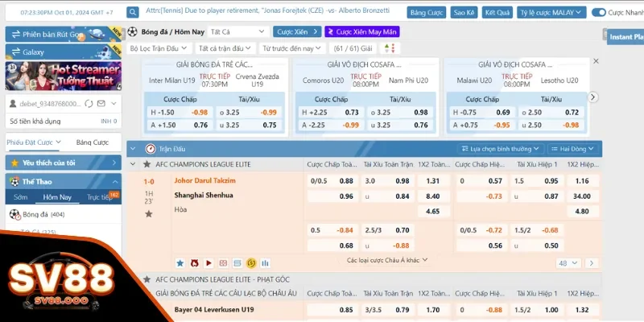Open the Hot Streamer Tường Thuật banner
This screenshot has width=644, height=322.
click(x=64, y=76)
